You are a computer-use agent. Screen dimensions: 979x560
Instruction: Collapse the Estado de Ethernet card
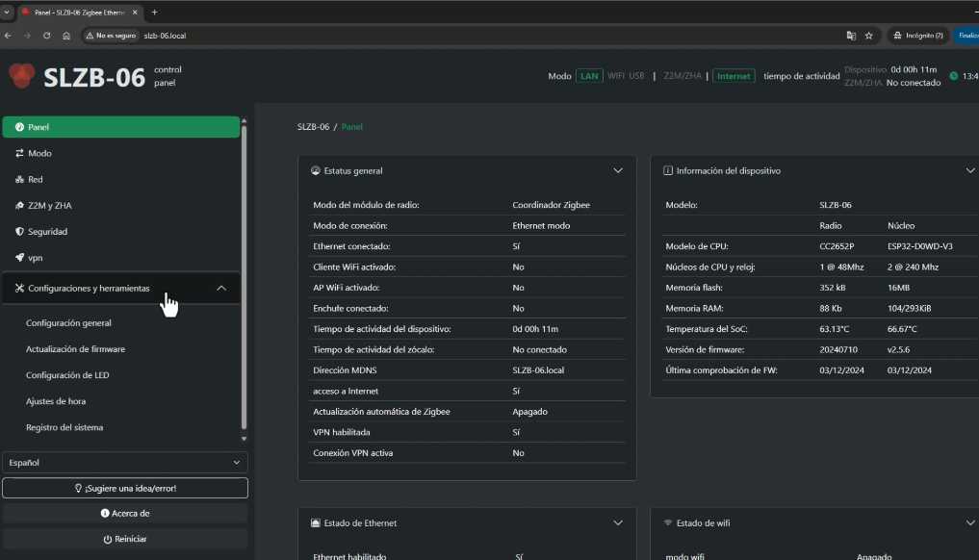point(618,522)
